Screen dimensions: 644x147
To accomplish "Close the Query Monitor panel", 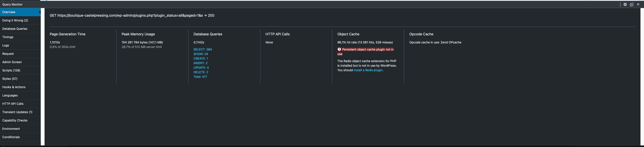I will click(x=638, y=4).
